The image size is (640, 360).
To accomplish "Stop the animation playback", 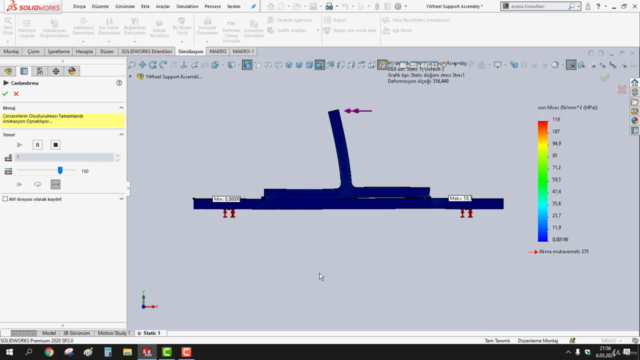I will tap(56, 145).
